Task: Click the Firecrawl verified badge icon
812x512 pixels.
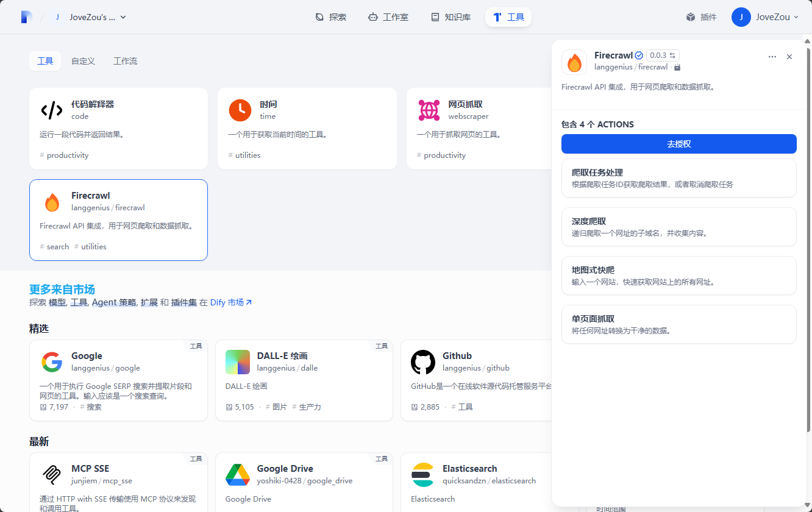Action: pyautogui.click(x=639, y=55)
